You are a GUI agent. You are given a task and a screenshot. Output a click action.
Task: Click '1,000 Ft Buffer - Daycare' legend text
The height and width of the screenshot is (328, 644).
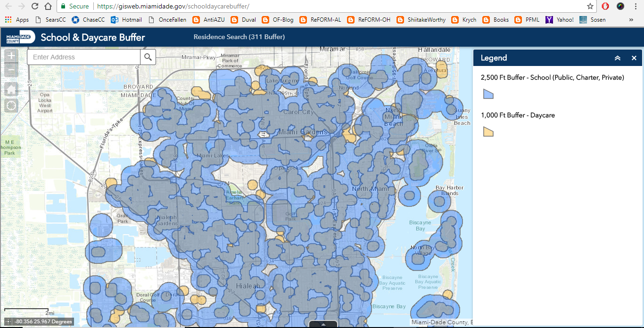(x=518, y=115)
